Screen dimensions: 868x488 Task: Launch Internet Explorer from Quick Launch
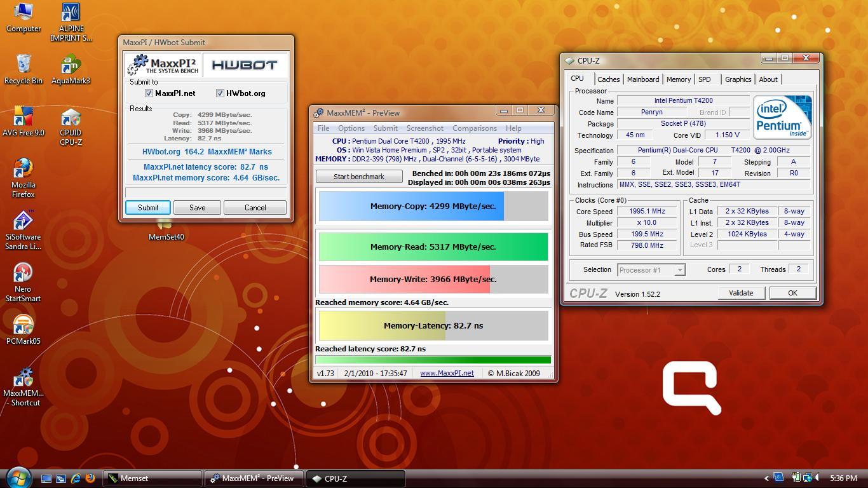tap(76, 478)
